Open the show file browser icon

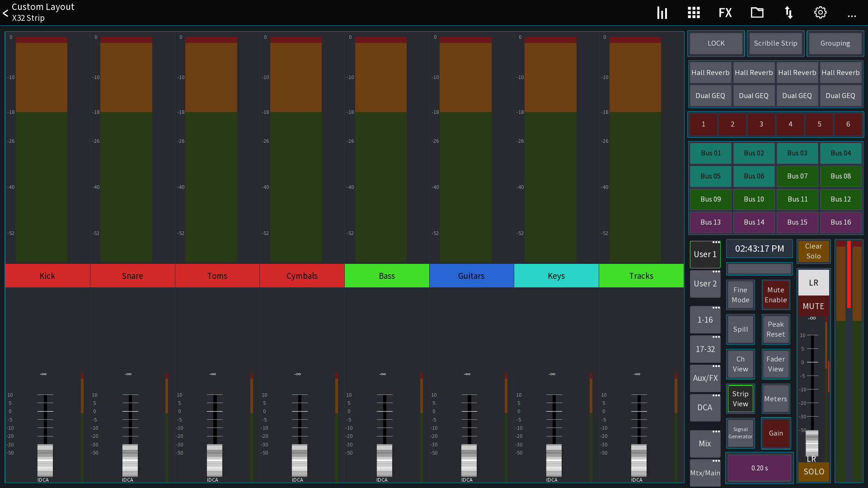tap(757, 12)
